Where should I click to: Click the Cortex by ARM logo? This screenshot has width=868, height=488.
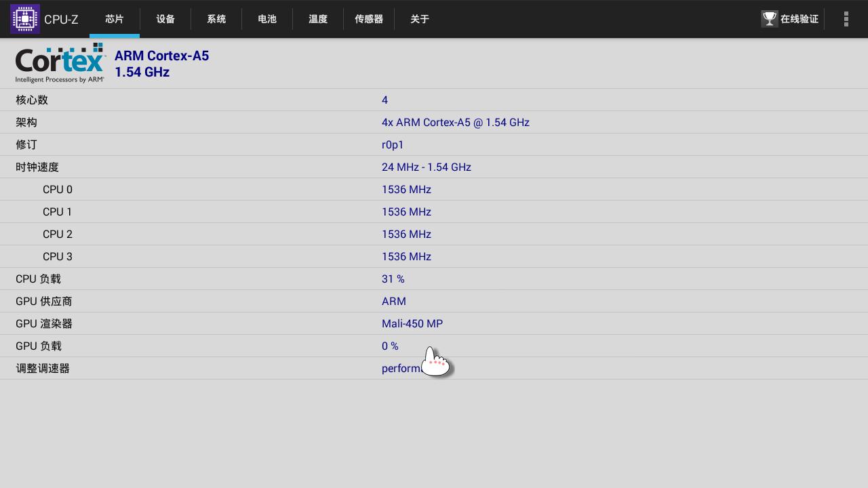[60, 62]
